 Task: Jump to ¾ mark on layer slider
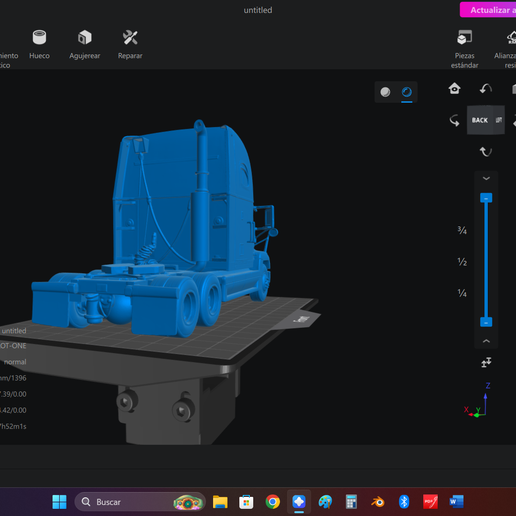click(462, 230)
